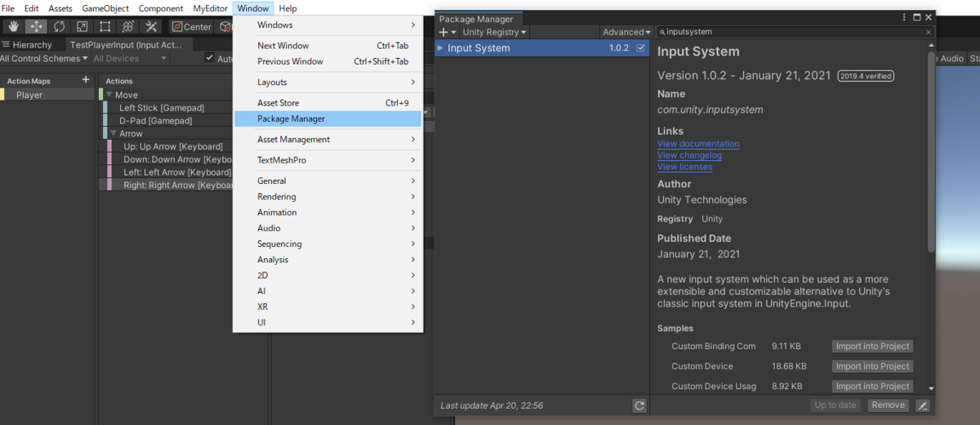Toggle the Auto-save checkbox
The height and width of the screenshot is (425, 980).
[210, 58]
